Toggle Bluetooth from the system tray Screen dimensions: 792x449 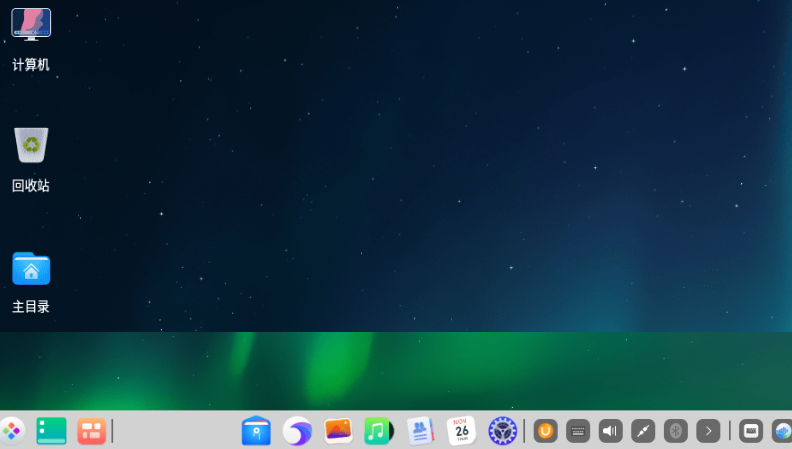point(676,431)
